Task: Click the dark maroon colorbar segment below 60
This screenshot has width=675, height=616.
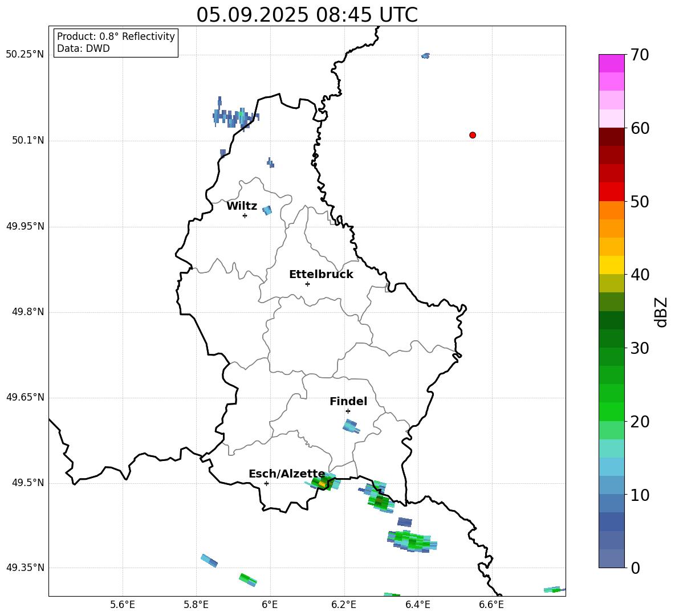Action: pos(611,137)
